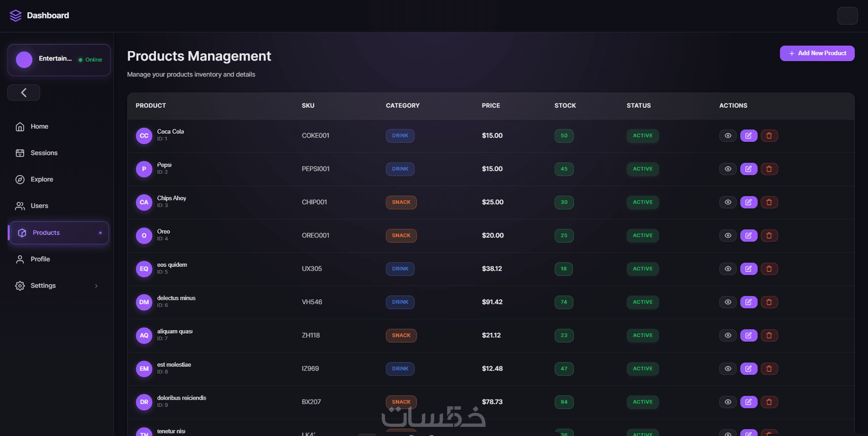Click the DM avatar for delectus minus
This screenshot has width=868, height=436.
coord(144,302)
